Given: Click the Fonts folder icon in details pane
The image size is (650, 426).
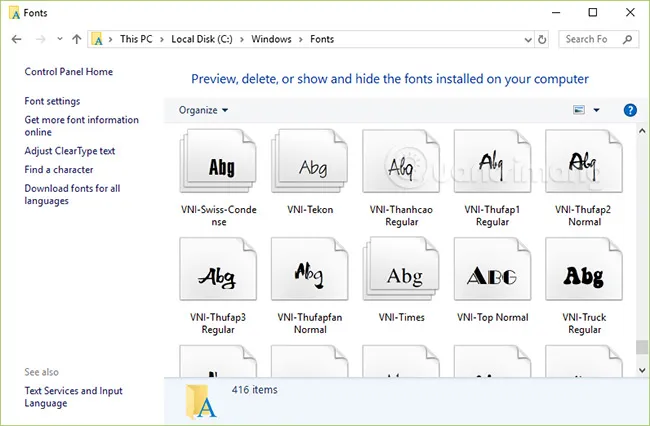Looking at the screenshot, I should pos(201,402).
